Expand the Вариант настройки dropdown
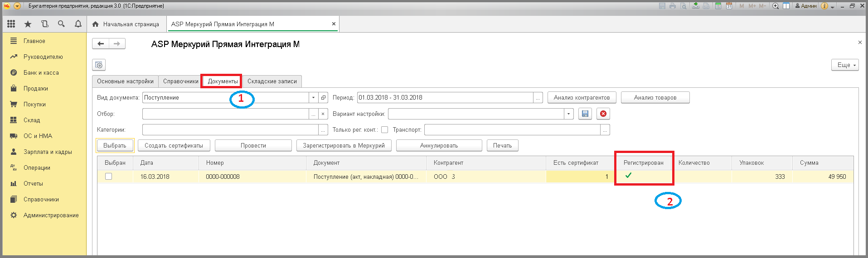 (x=569, y=114)
